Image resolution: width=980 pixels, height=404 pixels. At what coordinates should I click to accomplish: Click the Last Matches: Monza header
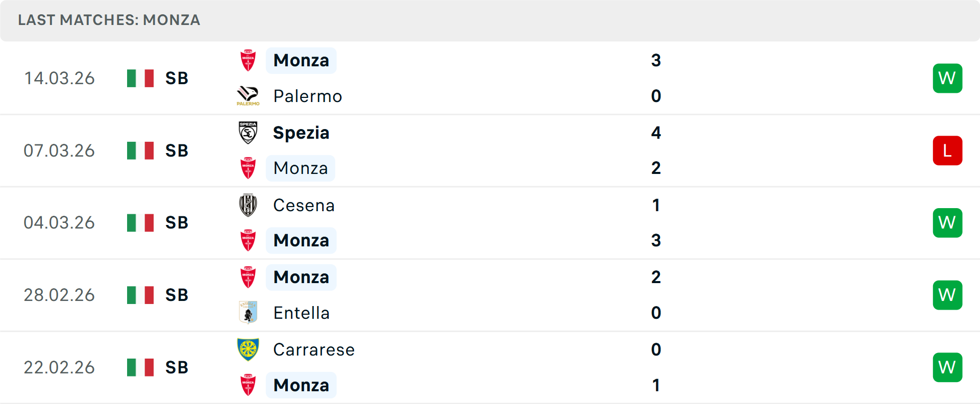pyautogui.click(x=109, y=20)
